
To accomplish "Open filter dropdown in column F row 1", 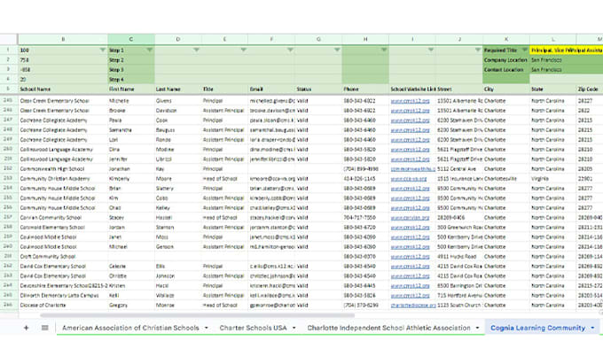I will pos(290,50).
